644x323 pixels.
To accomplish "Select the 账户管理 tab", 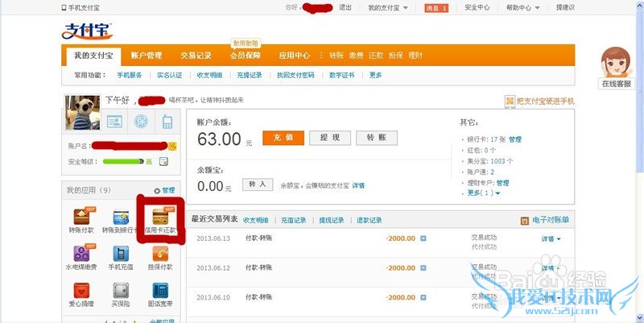I will (147, 56).
